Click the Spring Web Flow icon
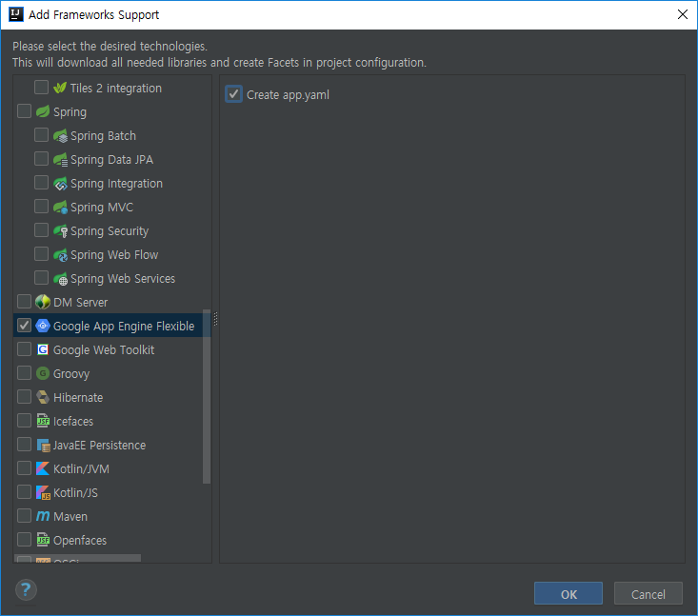Image resolution: width=698 pixels, height=616 pixels. click(x=60, y=254)
